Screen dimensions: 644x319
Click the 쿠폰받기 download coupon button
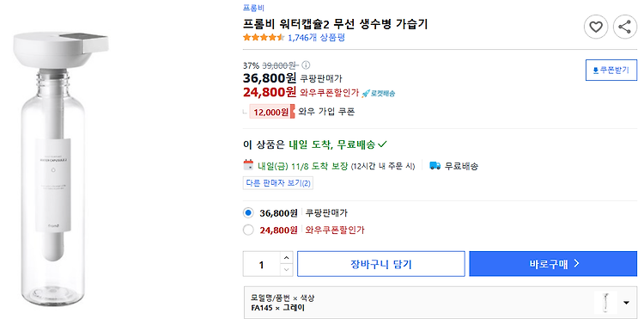(611, 71)
